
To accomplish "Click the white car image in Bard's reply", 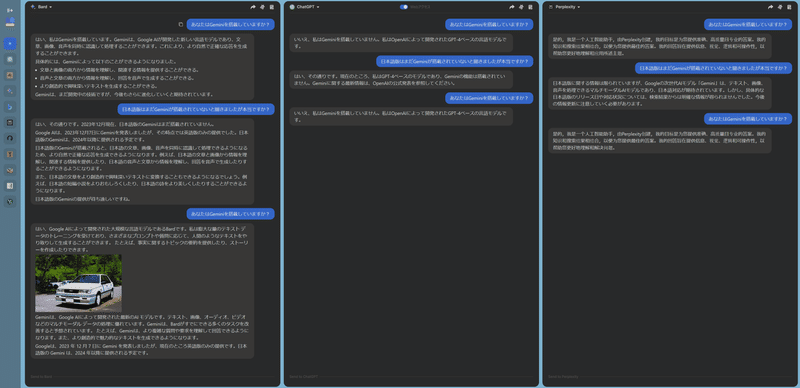I will 78,283.
